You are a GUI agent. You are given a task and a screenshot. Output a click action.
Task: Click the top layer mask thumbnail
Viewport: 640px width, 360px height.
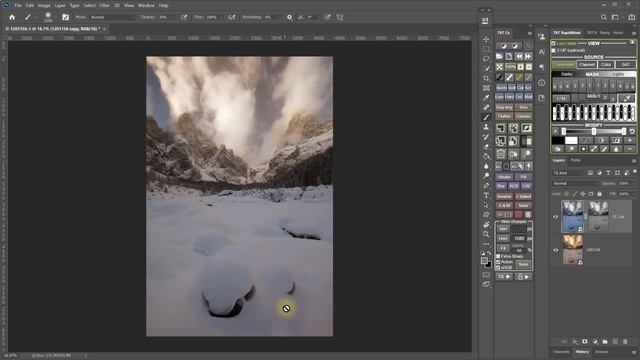[x=598, y=217]
